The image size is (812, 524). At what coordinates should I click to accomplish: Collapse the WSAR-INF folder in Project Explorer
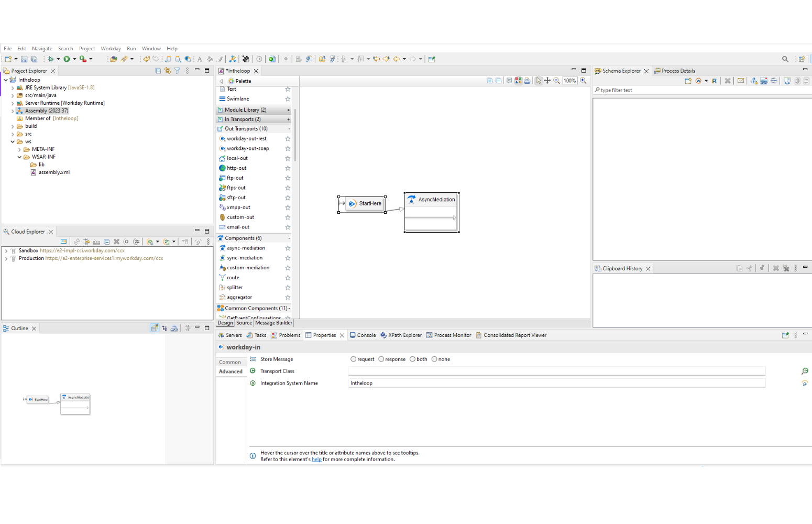coord(19,156)
